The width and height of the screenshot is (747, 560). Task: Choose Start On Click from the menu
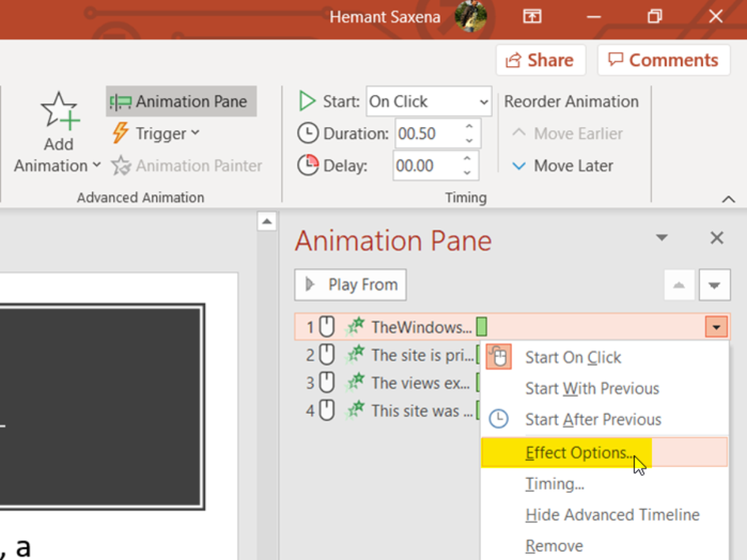pos(604,358)
